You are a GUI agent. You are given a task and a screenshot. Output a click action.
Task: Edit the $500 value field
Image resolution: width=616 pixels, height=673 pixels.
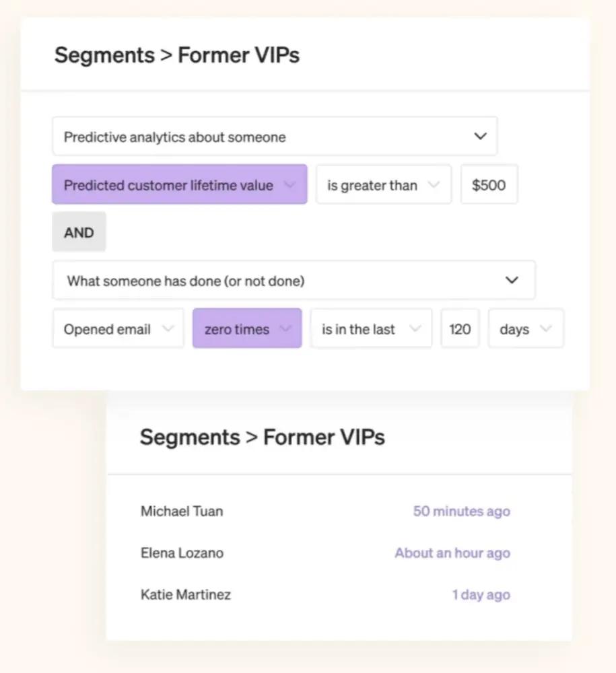489,184
